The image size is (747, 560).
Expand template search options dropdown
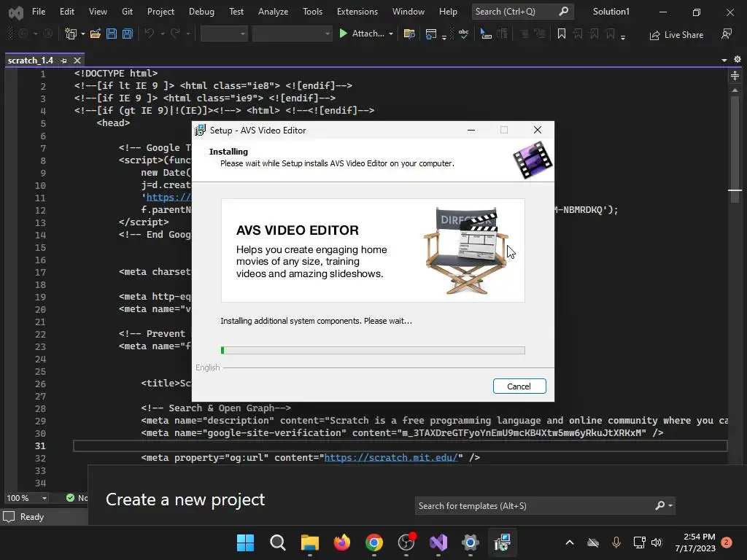point(670,506)
